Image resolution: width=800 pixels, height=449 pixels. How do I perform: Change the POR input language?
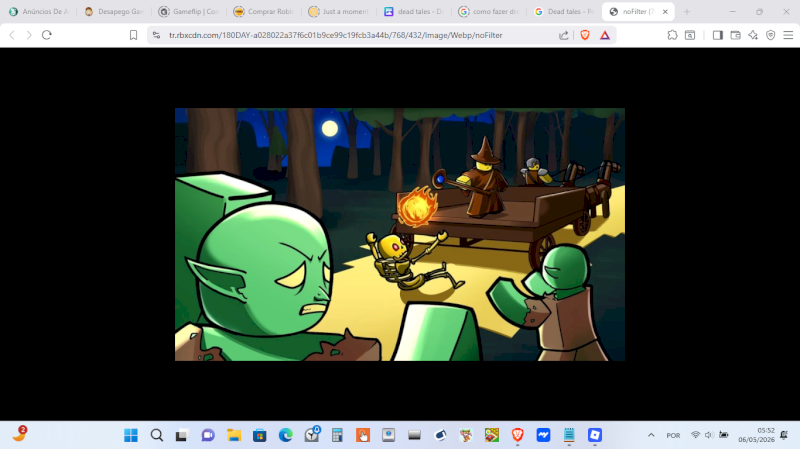pos(673,435)
